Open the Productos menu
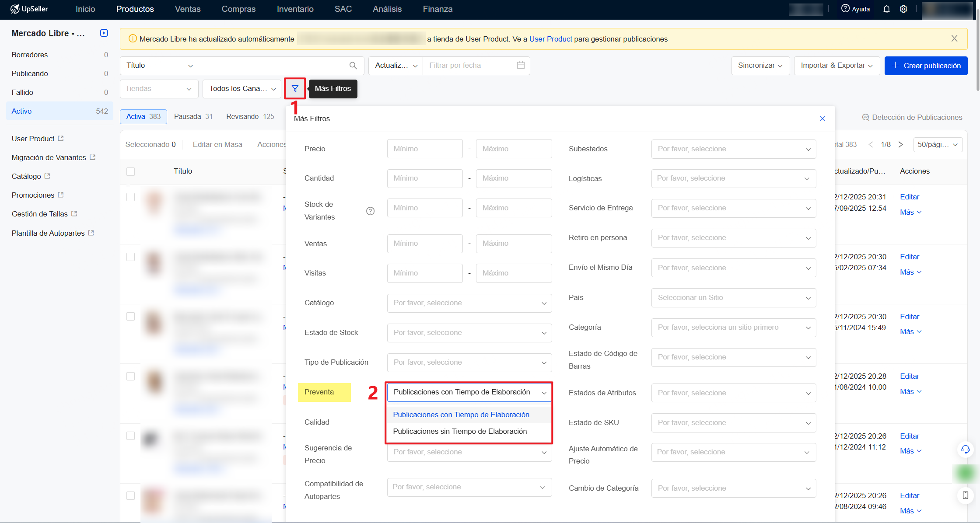 click(135, 9)
